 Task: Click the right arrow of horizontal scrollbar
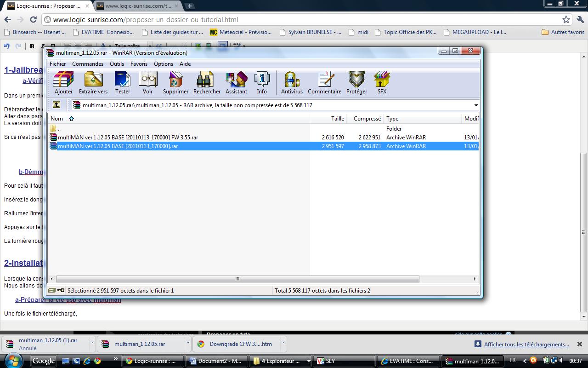tap(475, 279)
